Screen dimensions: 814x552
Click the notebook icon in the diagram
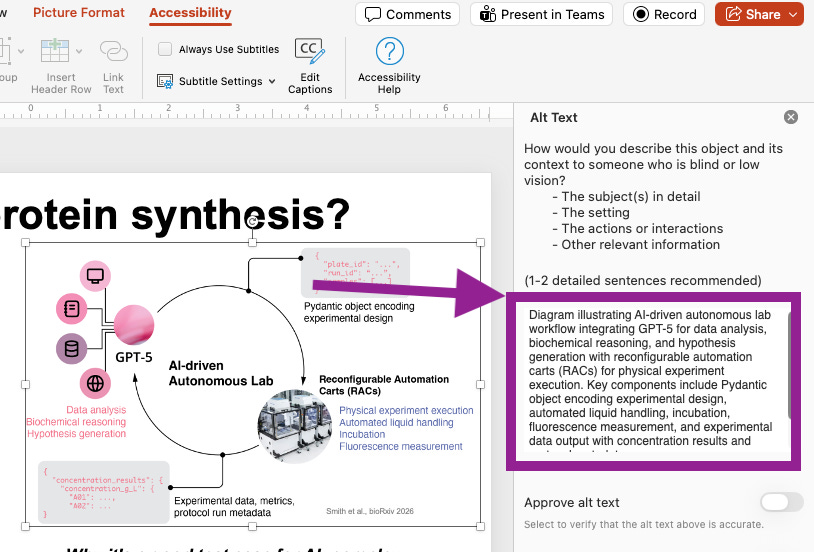[72, 308]
